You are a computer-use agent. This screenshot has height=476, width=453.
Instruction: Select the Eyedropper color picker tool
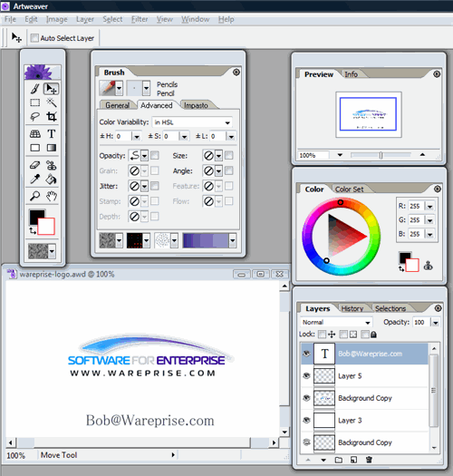coord(35,180)
